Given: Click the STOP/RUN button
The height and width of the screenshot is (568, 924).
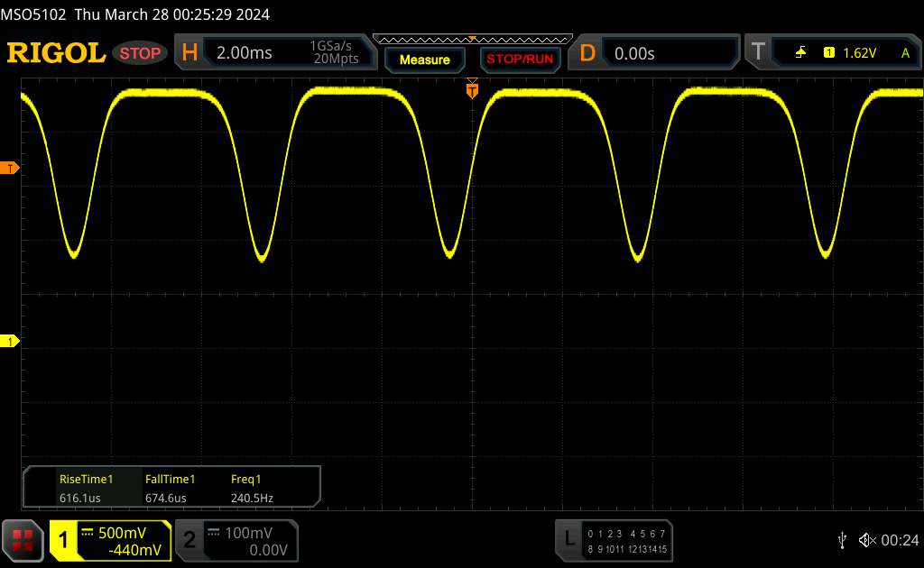Looking at the screenshot, I should (x=520, y=60).
